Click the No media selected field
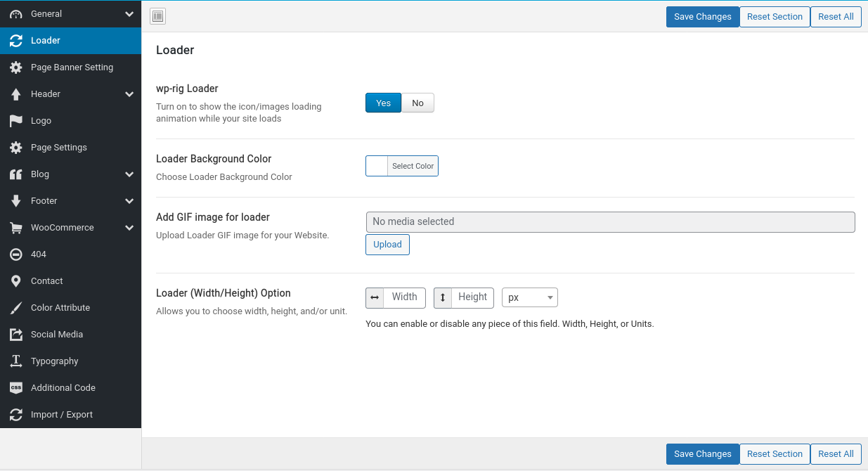 (610, 221)
